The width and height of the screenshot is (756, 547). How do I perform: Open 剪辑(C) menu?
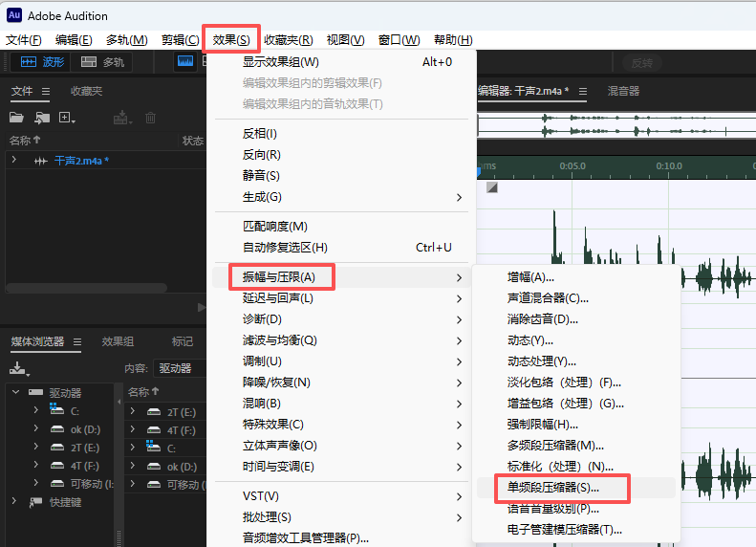[x=180, y=40]
